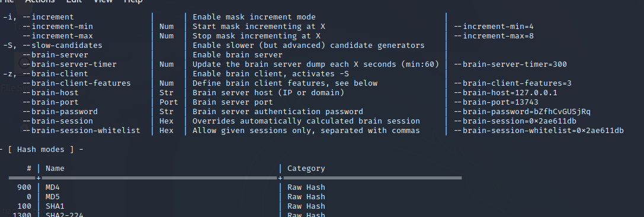The width and height of the screenshot is (644, 217).
Task: Click the "-z," short flag
Action: tap(10, 74)
